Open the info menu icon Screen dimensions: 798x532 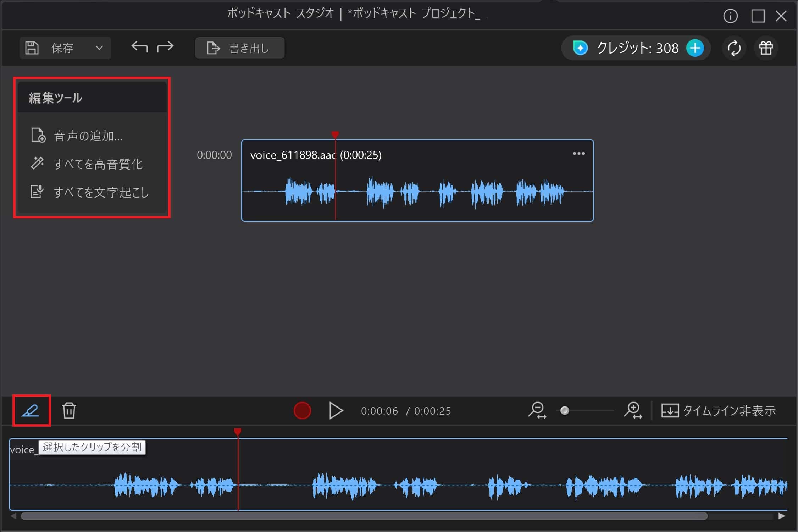click(x=731, y=16)
